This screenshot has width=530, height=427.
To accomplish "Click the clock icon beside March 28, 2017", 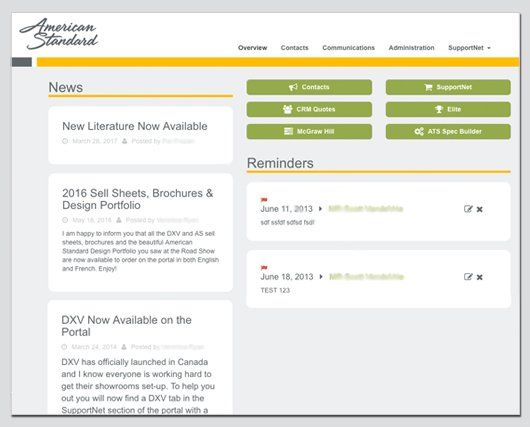I will (x=65, y=141).
